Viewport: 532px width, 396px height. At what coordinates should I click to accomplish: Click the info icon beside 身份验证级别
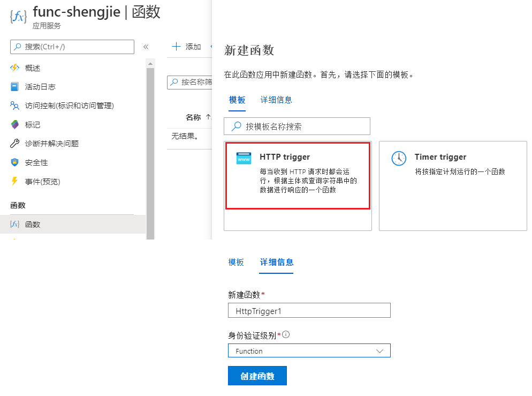(285, 335)
